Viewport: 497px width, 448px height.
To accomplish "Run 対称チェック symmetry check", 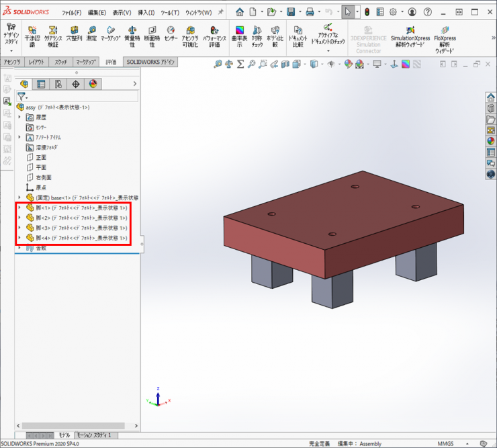I will coord(257,37).
